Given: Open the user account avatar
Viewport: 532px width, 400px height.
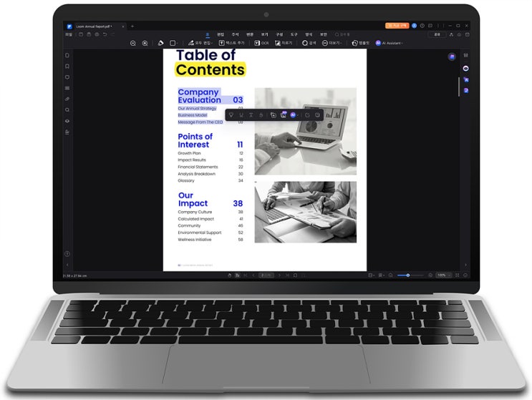Looking at the screenshot, I should pos(415,26).
